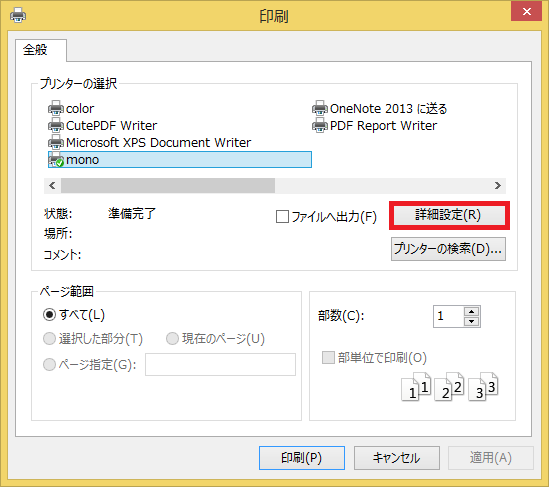Pick the PDF Report Writer printer icon

(320, 125)
